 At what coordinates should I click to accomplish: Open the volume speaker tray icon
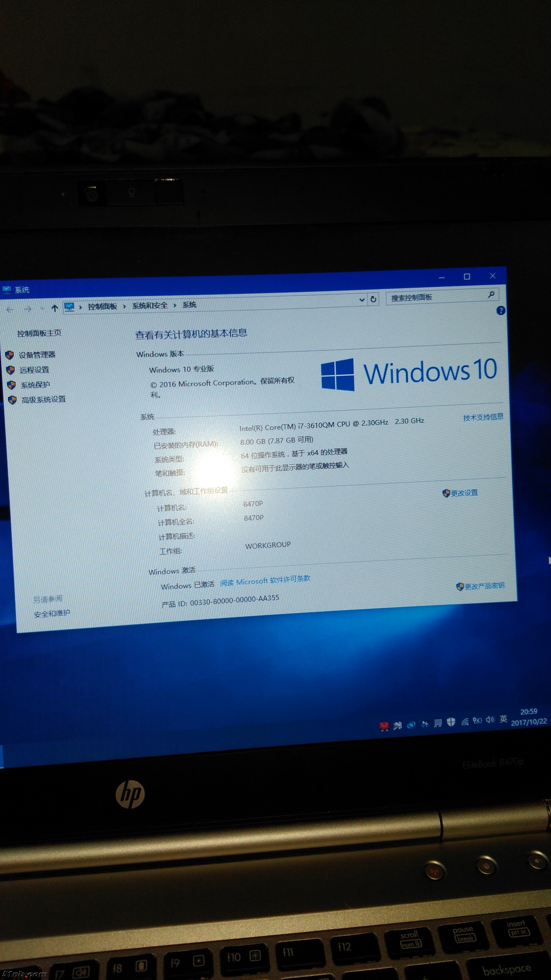click(x=490, y=719)
